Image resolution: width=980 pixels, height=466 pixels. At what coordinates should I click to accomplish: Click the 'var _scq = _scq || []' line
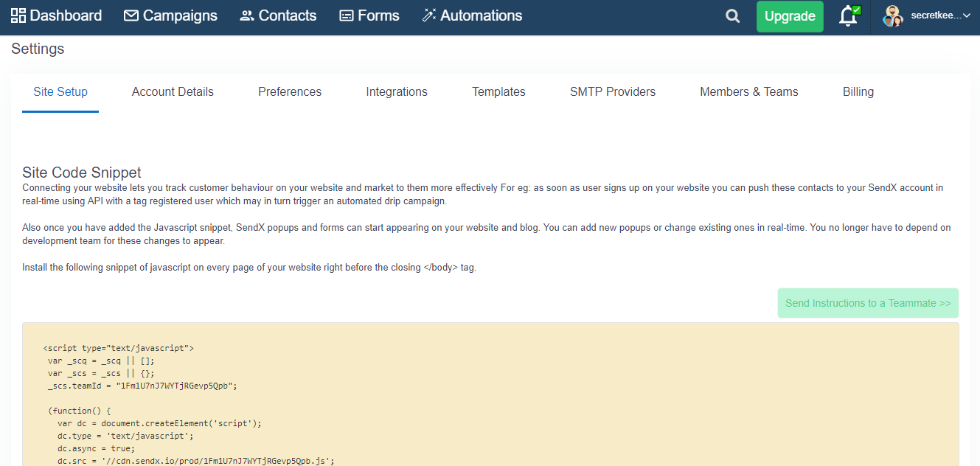point(102,361)
